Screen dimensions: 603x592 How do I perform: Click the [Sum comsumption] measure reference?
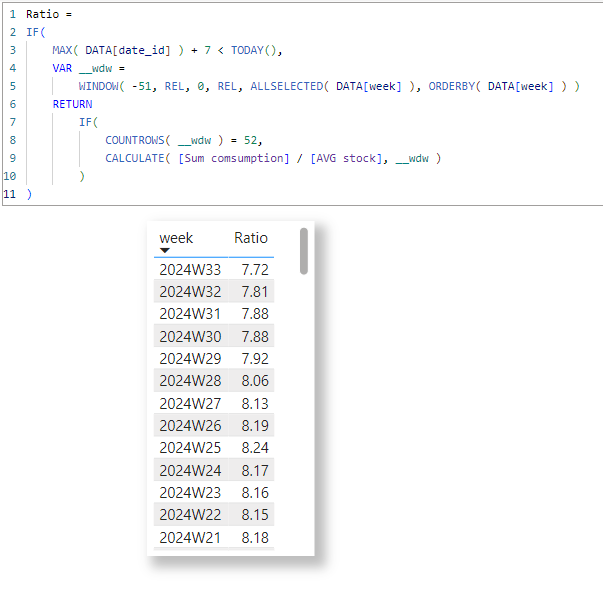(x=233, y=158)
